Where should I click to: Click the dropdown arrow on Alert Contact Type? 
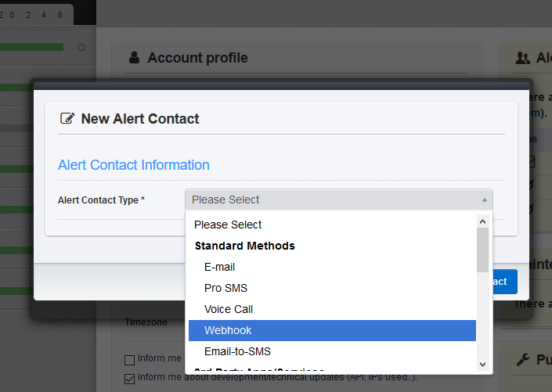click(x=485, y=200)
